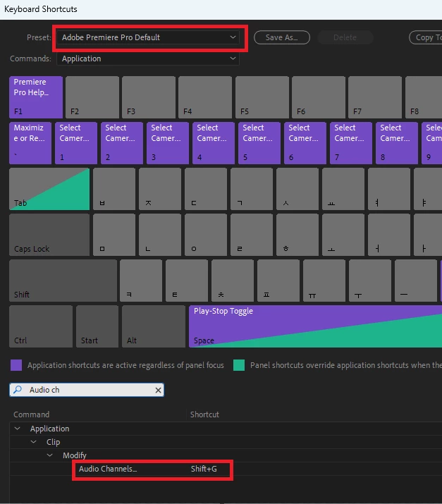The image size is (442, 504).
Task: Click the search field containing Audio ch
Action: pyautogui.click(x=87, y=390)
